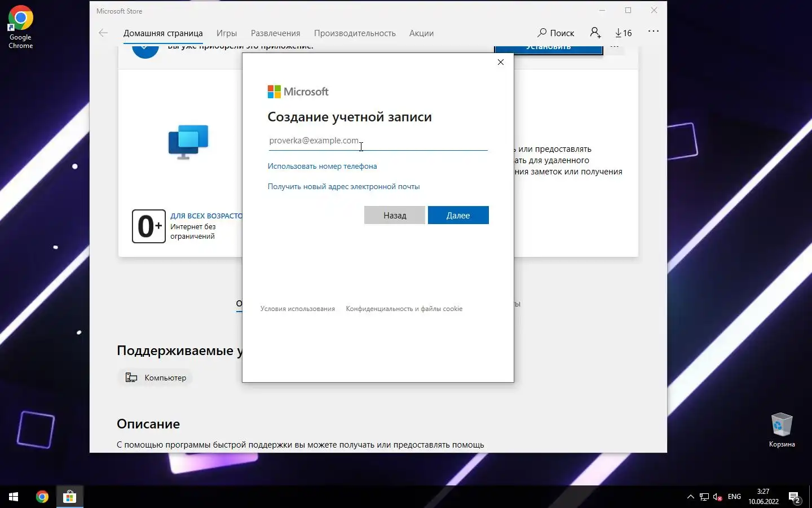Switch the ENG input language indicator
This screenshot has width=812, height=508.
click(x=734, y=497)
